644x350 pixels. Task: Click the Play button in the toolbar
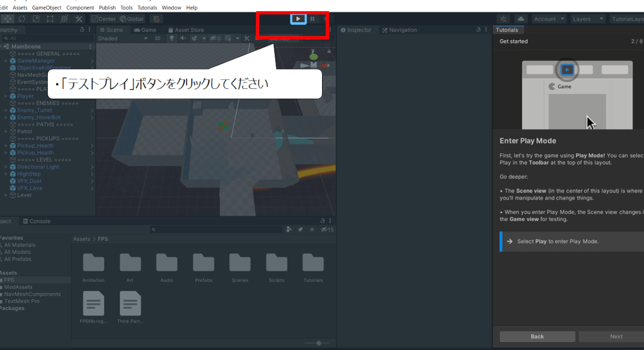tap(298, 19)
